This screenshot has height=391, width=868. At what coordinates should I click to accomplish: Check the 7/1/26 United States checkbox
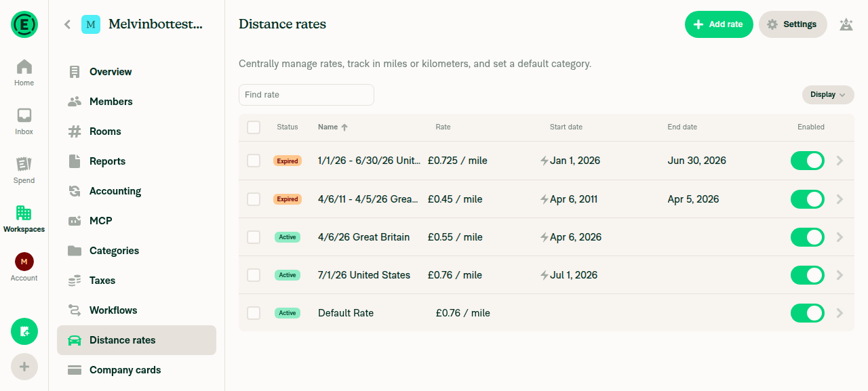point(254,275)
